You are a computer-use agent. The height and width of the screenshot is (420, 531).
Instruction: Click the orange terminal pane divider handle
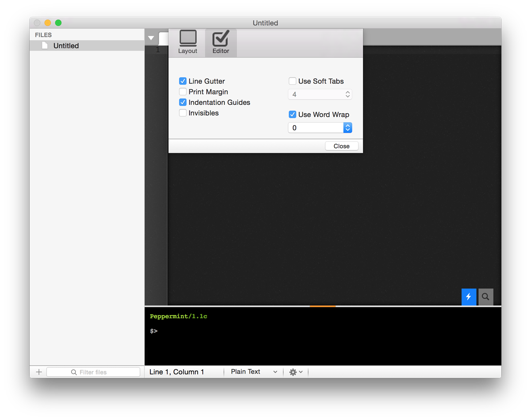pos(323,306)
